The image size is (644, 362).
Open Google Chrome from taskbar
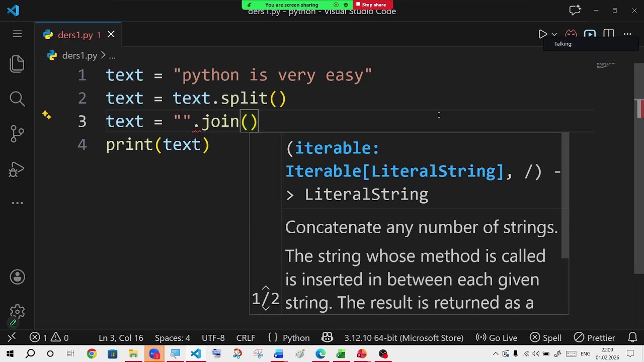pyautogui.click(x=92, y=354)
